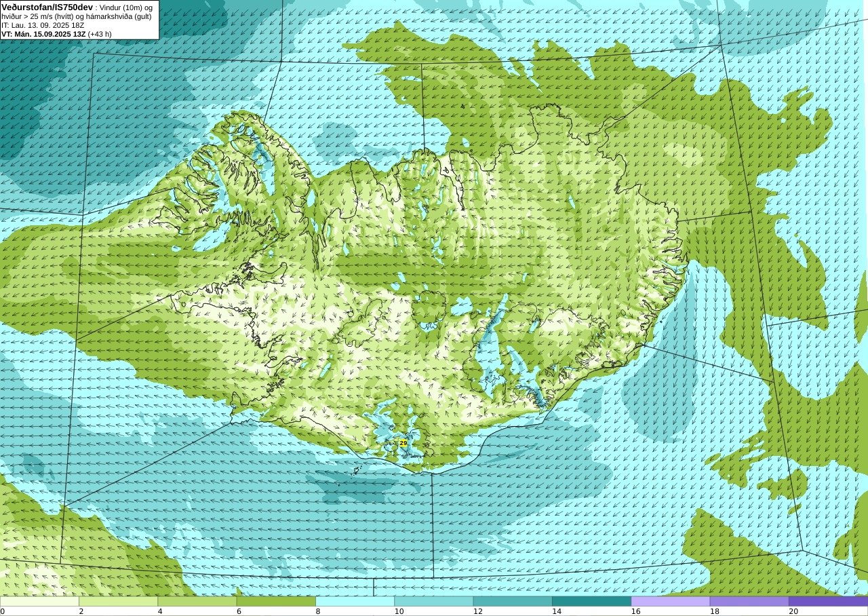Click the yellow 29 max gust marker
Image resolution: width=868 pixels, height=616 pixels.
coord(403,443)
